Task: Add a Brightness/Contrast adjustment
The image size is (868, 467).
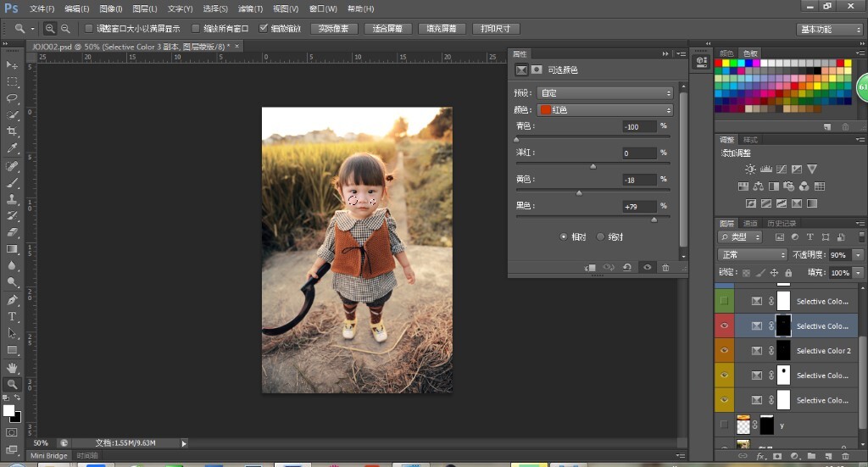Action: point(750,170)
